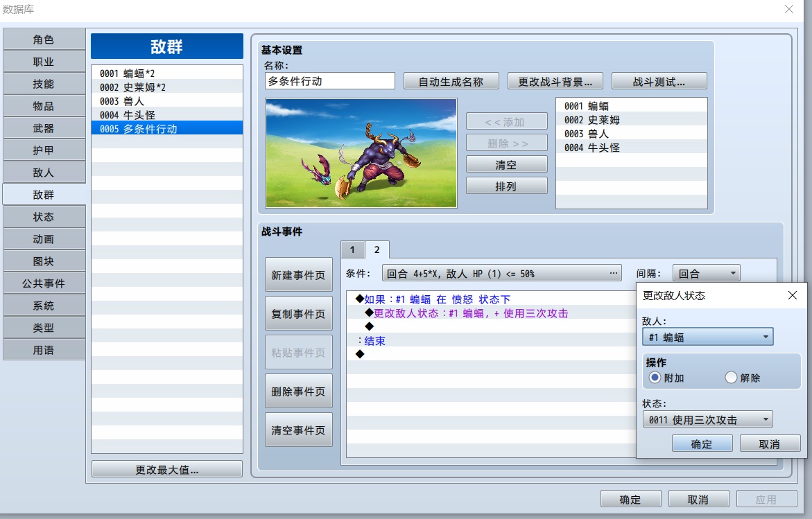Open the 敌人 dropdown showing #1 蝙蝠

tap(707, 337)
